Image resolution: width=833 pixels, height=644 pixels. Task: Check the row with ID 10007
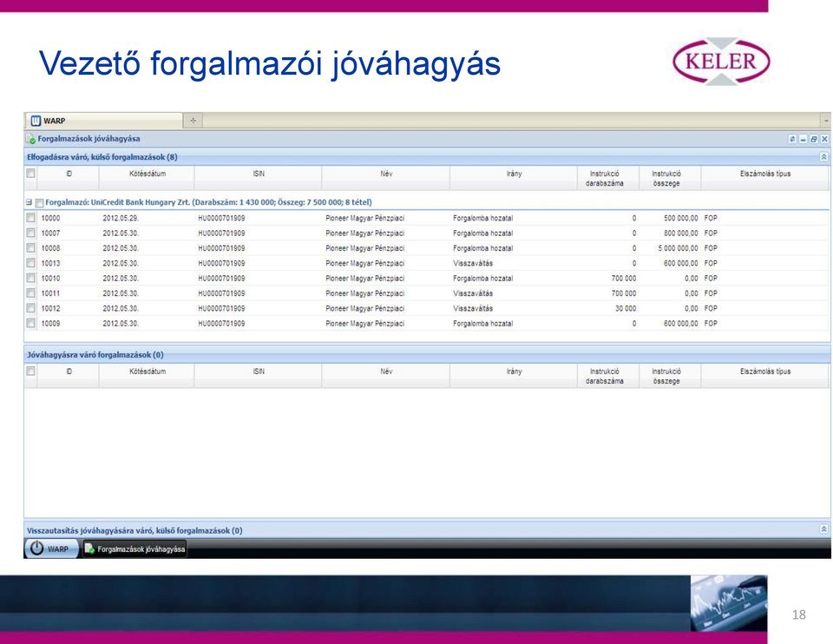click(31, 233)
